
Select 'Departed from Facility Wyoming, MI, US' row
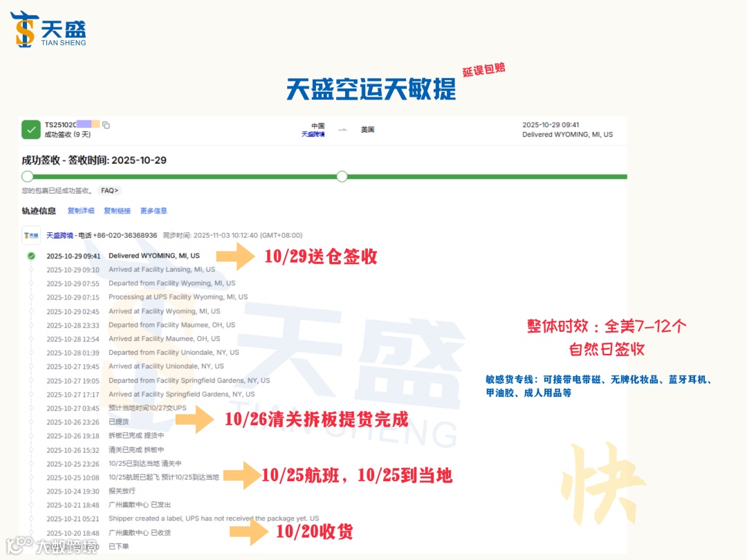click(140, 283)
